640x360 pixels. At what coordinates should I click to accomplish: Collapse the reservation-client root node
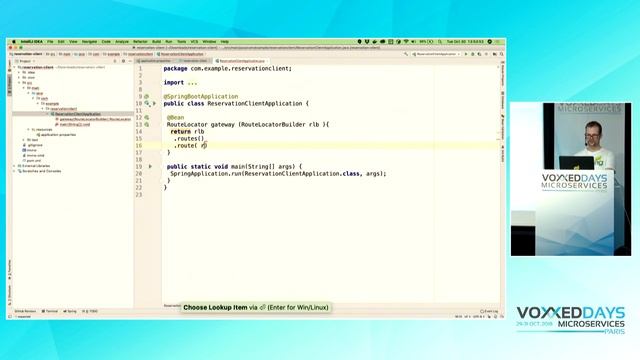(x=15, y=67)
